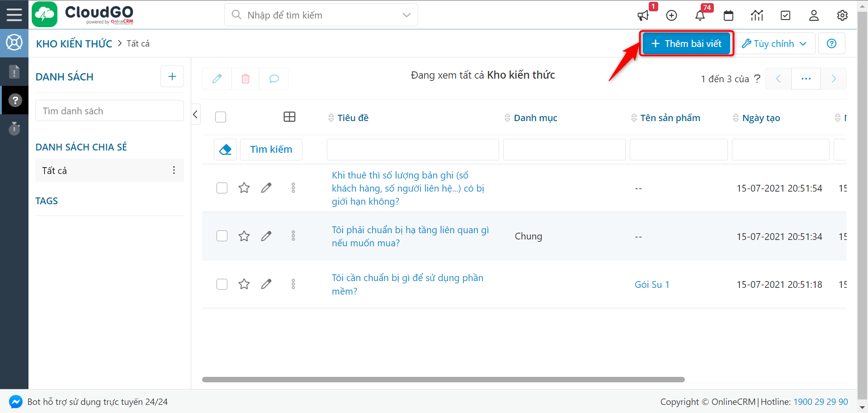
Task: Click the quick create plus icon
Action: (x=671, y=15)
